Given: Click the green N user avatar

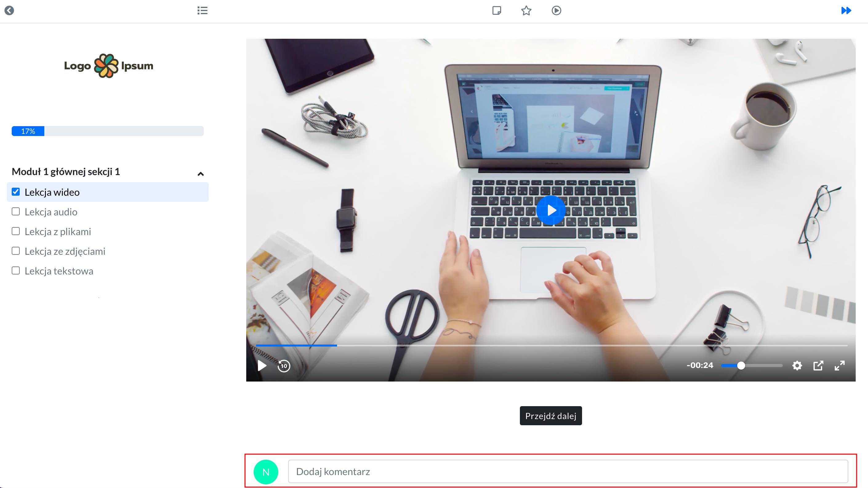Looking at the screenshot, I should click(266, 472).
